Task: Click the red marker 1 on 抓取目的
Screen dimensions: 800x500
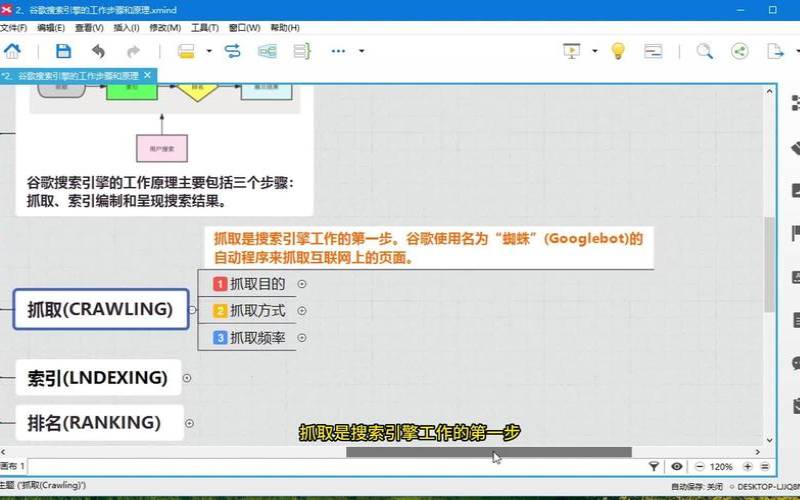Action: (220, 284)
